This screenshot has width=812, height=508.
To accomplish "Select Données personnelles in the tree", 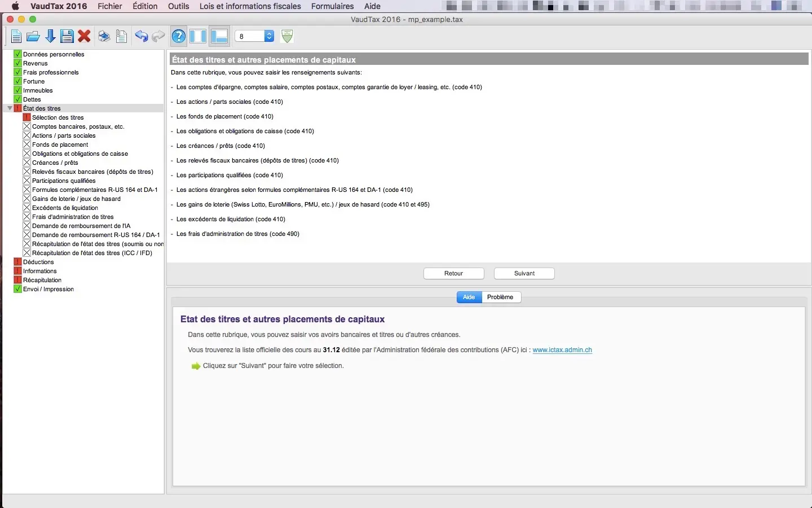I will [54, 54].
